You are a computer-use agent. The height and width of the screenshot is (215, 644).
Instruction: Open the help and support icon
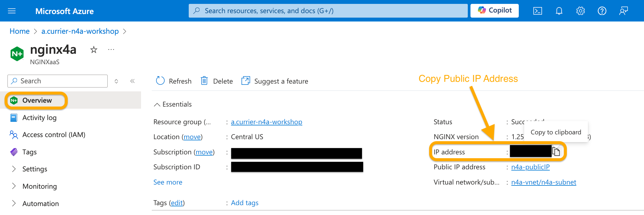[602, 11]
